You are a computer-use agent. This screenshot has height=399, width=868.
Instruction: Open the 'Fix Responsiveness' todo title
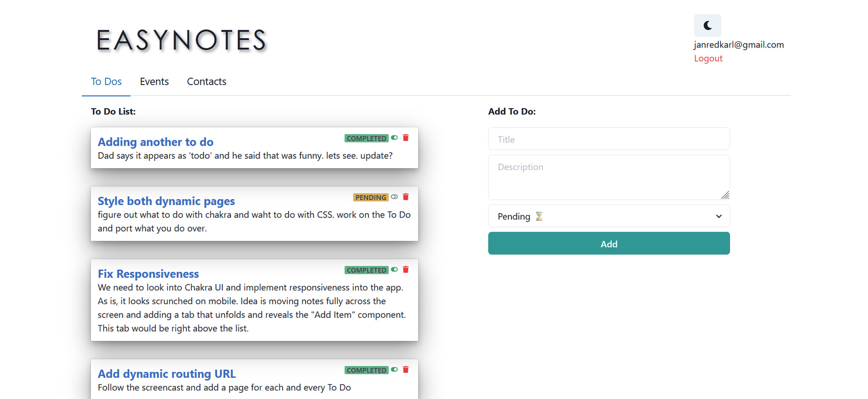pos(148,274)
